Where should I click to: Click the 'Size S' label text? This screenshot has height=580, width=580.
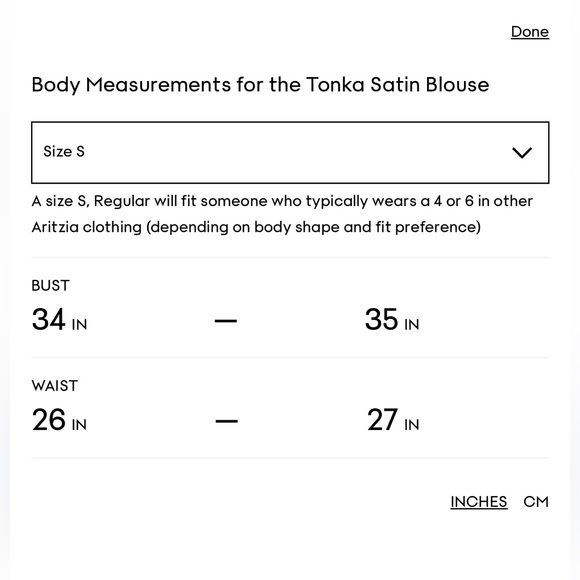click(x=64, y=151)
